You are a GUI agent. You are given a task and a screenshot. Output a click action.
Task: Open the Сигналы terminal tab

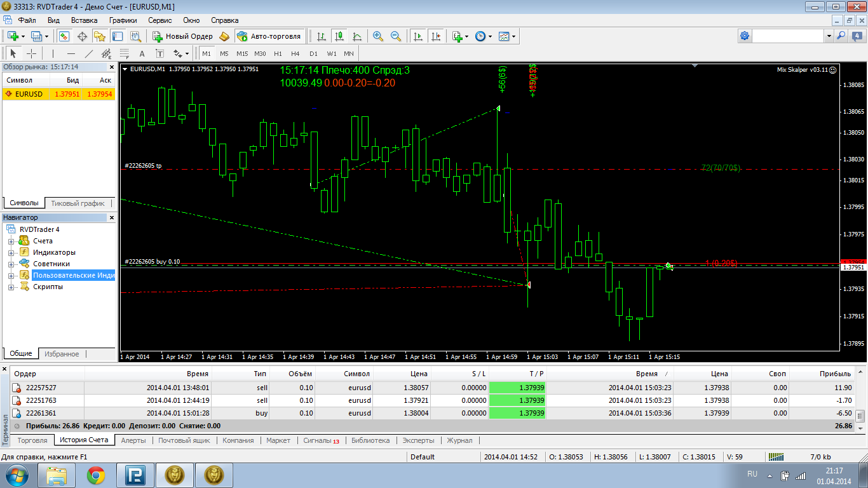coord(321,440)
